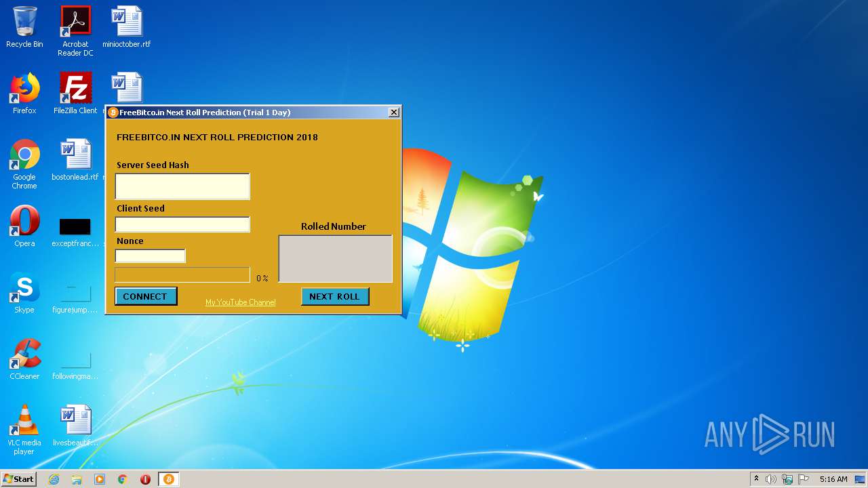Launch CCleaner desktop shortcut

tap(24, 359)
